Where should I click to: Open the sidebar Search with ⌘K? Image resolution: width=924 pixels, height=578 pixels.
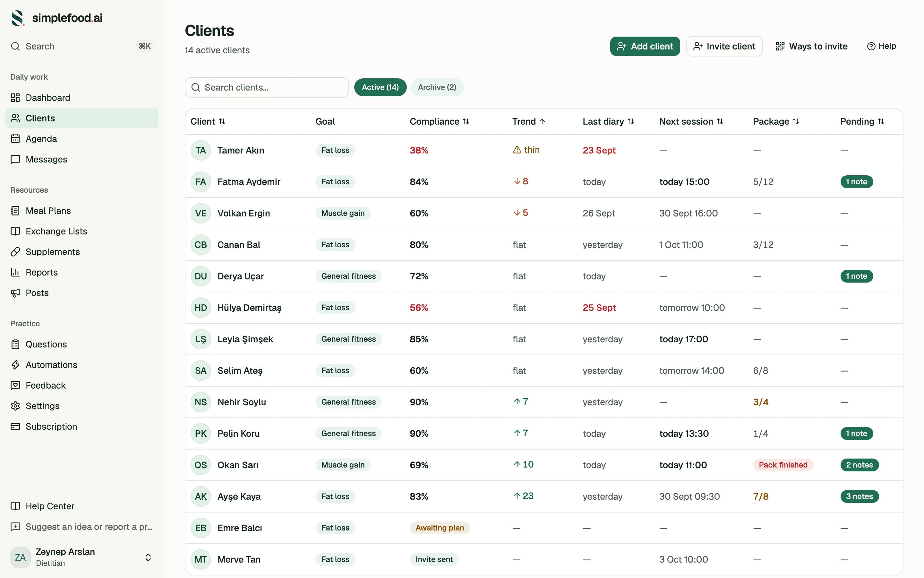[81, 46]
